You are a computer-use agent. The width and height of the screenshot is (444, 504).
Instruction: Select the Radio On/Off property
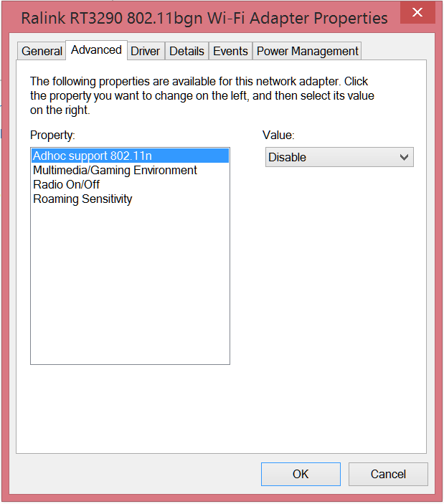coord(131,184)
